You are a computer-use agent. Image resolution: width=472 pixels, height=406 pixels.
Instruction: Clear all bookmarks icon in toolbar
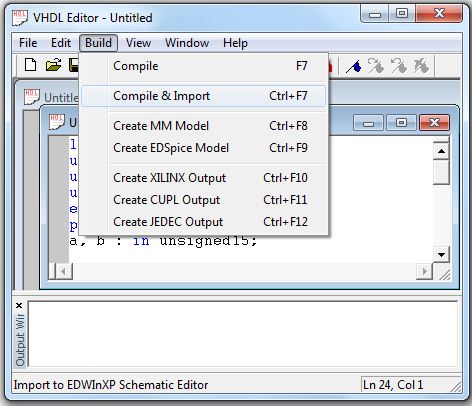(421, 66)
